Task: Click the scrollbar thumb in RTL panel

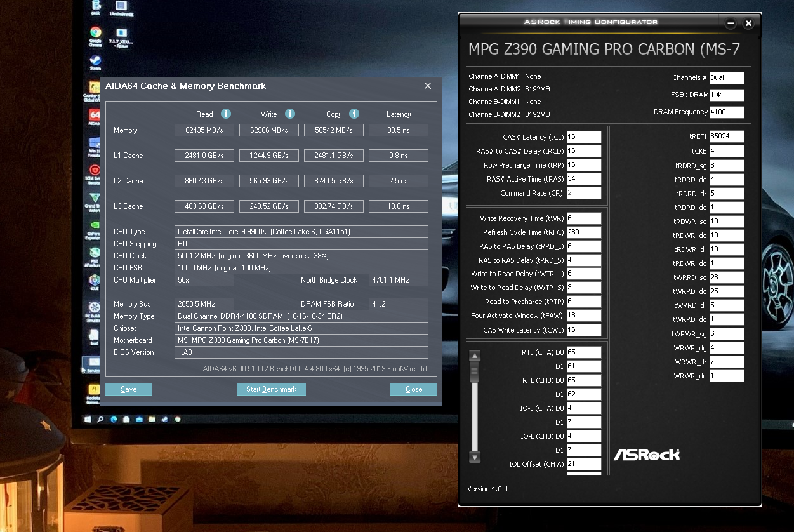Action: point(475,372)
